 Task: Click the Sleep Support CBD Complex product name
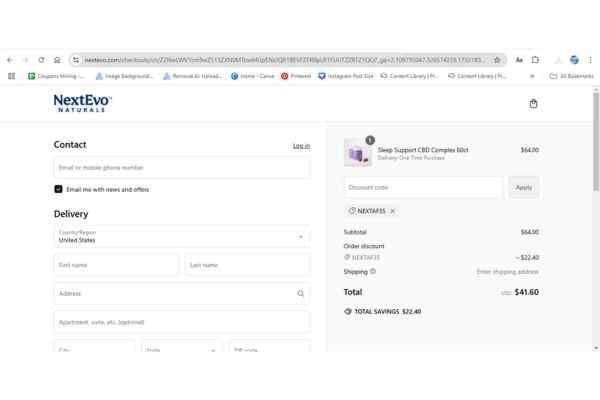pyautogui.click(x=423, y=150)
